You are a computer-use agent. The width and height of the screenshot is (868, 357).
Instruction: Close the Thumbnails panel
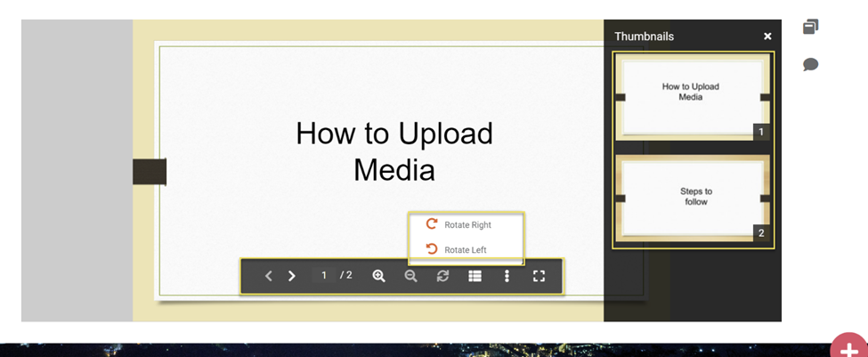tap(767, 37)
